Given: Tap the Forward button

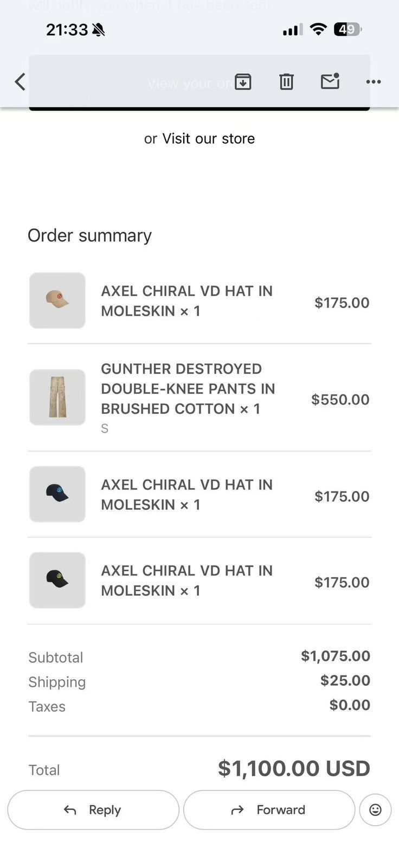Looking at the screenshot, I should click(269, 810).
